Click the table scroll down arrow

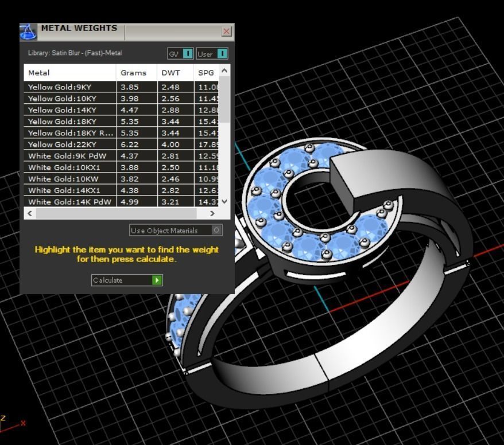coord(224,201)
